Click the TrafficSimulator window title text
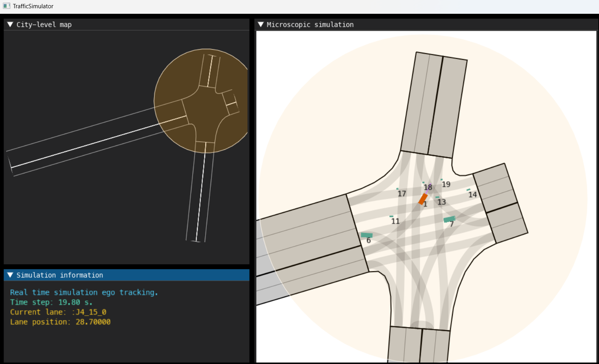 33,6
